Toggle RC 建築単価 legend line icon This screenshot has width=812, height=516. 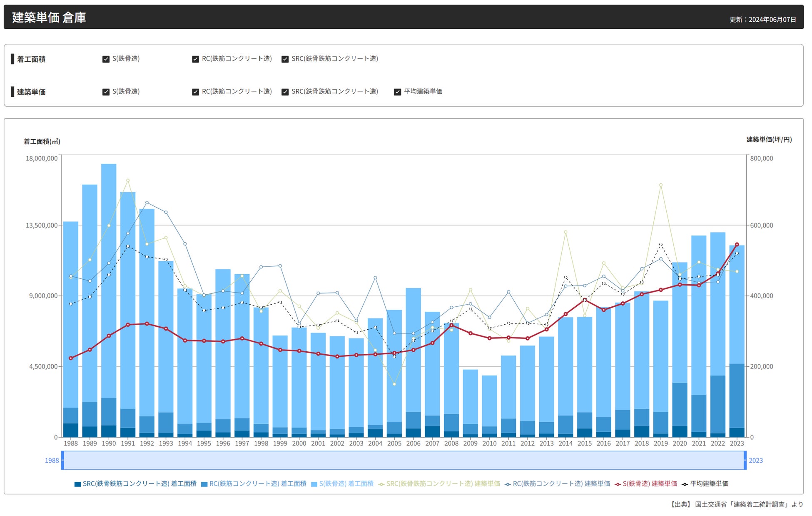tap(507, 484)
